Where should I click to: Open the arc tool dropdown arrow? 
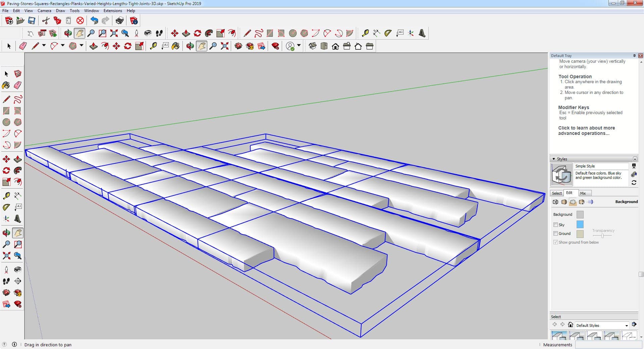[x=62, y=46]
